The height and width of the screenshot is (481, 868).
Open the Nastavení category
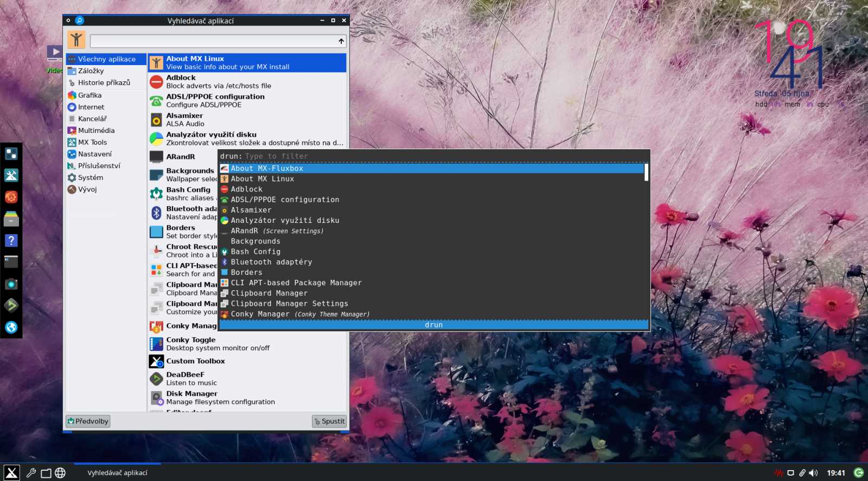(106, 154)
